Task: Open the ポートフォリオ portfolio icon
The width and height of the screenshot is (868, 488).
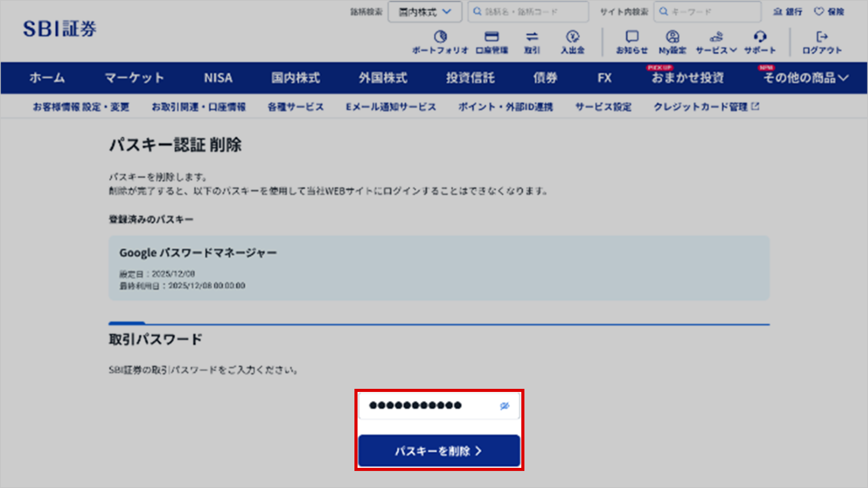Action: click(440, 42)
